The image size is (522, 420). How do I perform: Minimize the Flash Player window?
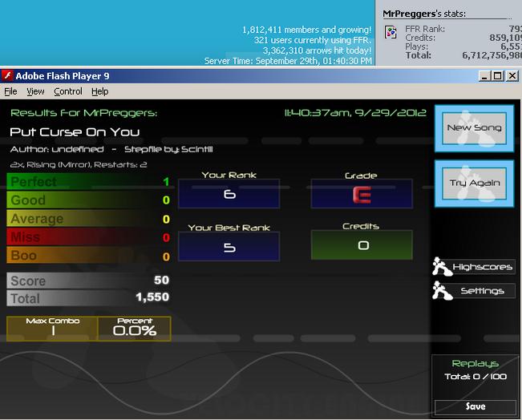pos(484,76)
